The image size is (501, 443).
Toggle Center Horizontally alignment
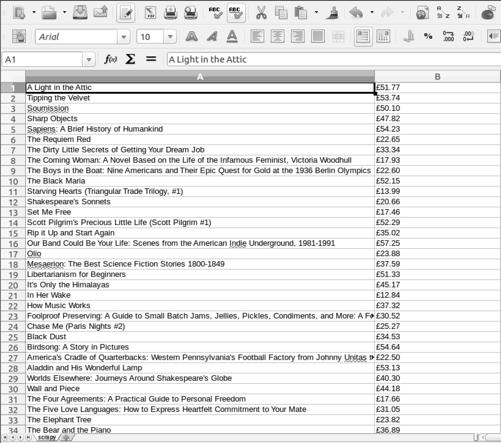pyautogui.click(x=277, y=36)
